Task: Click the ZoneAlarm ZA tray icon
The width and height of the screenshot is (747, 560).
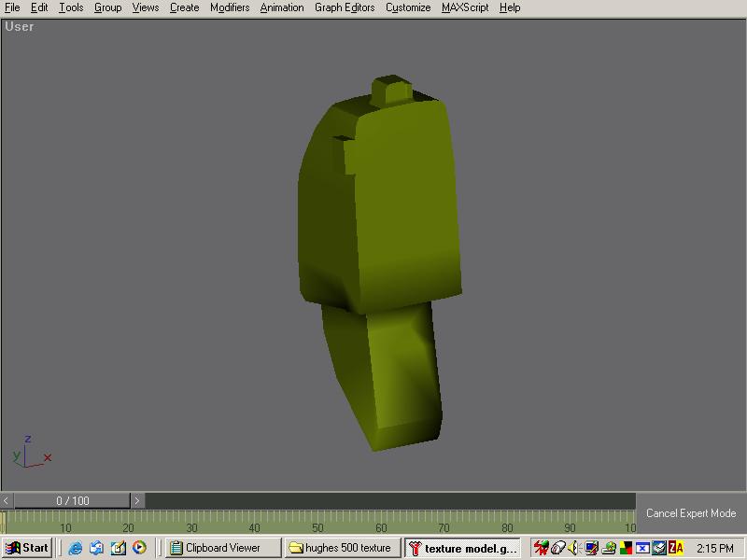Action: [x=676, y=548]
